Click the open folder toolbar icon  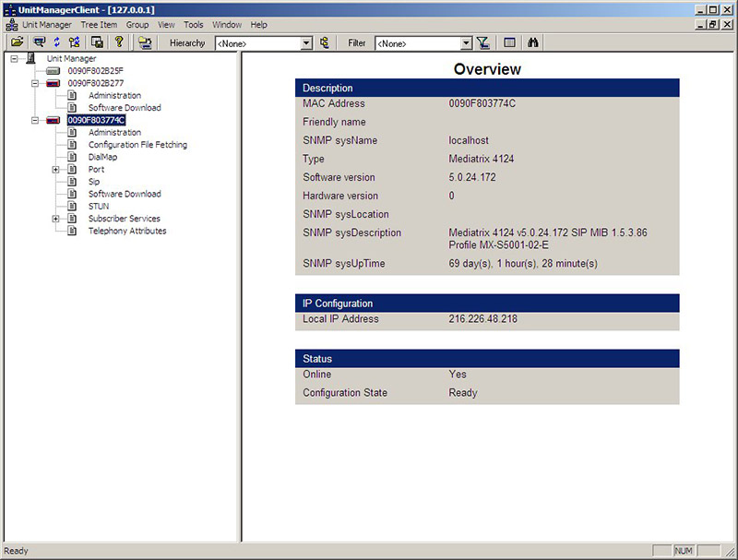point(17,42)
